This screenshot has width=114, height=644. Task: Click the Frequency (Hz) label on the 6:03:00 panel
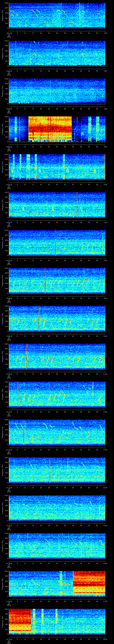tap(3, 91)
